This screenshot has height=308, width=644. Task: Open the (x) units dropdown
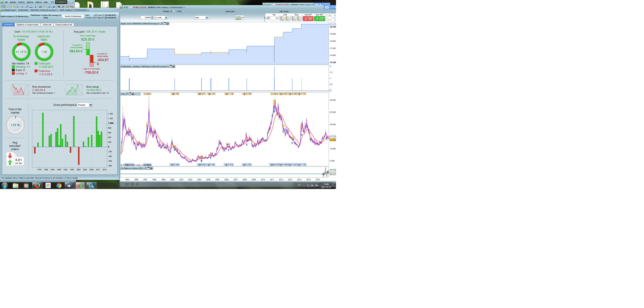click(166, 18)
